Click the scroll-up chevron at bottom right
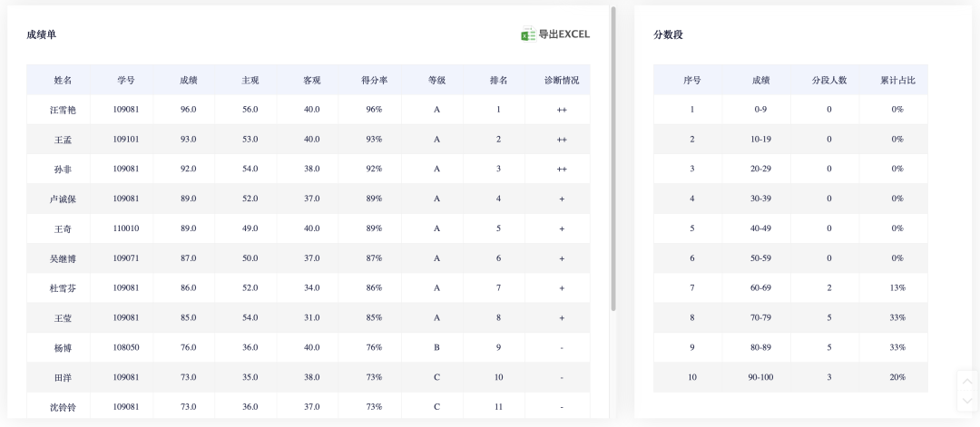 tap(967, 382)
